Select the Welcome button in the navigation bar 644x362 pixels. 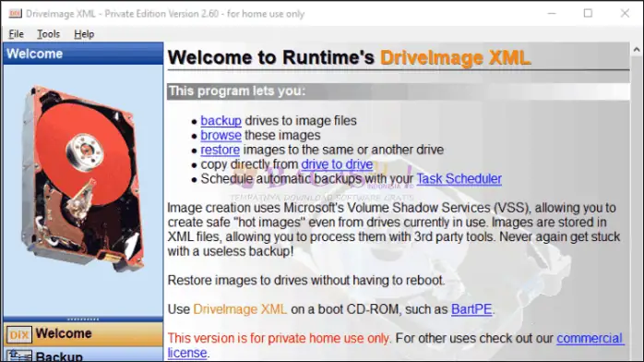click(x=83, y=333)
